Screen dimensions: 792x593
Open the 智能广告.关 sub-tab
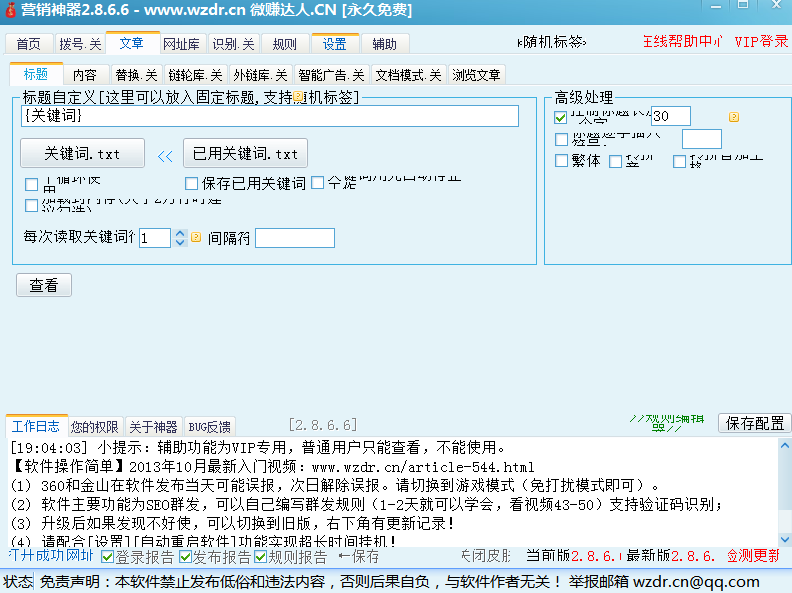click(x=331, y=75)
